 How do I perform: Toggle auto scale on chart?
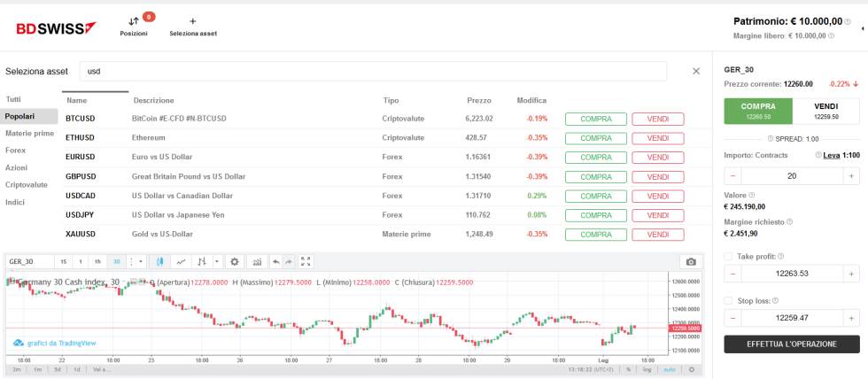pos(670,369)
